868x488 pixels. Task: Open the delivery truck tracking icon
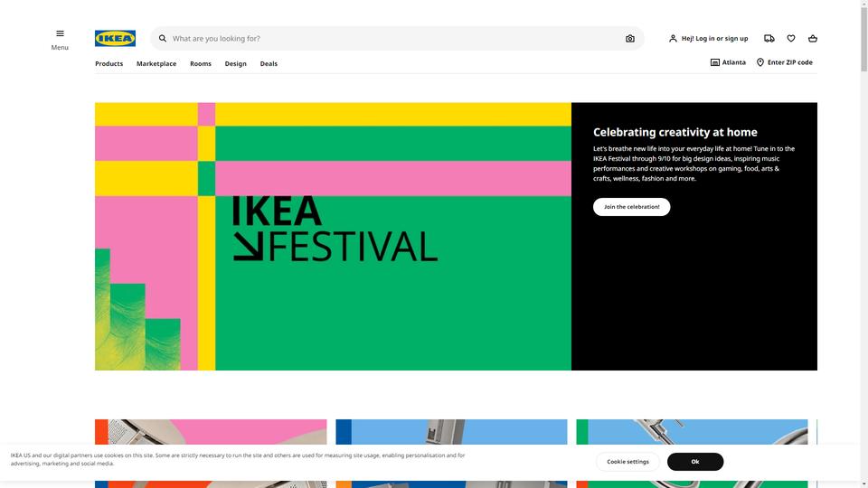click(769, 39)
